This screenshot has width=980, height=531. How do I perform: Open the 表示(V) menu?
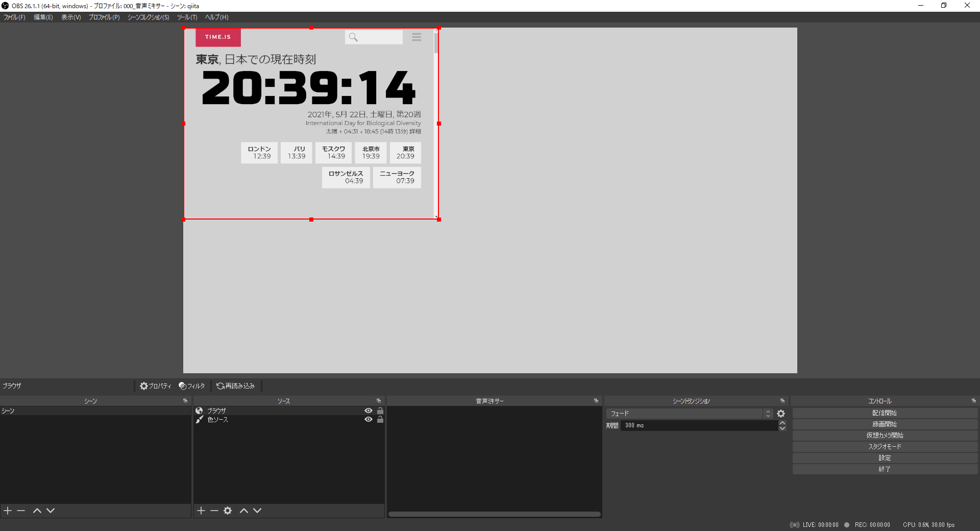[71, 17]
